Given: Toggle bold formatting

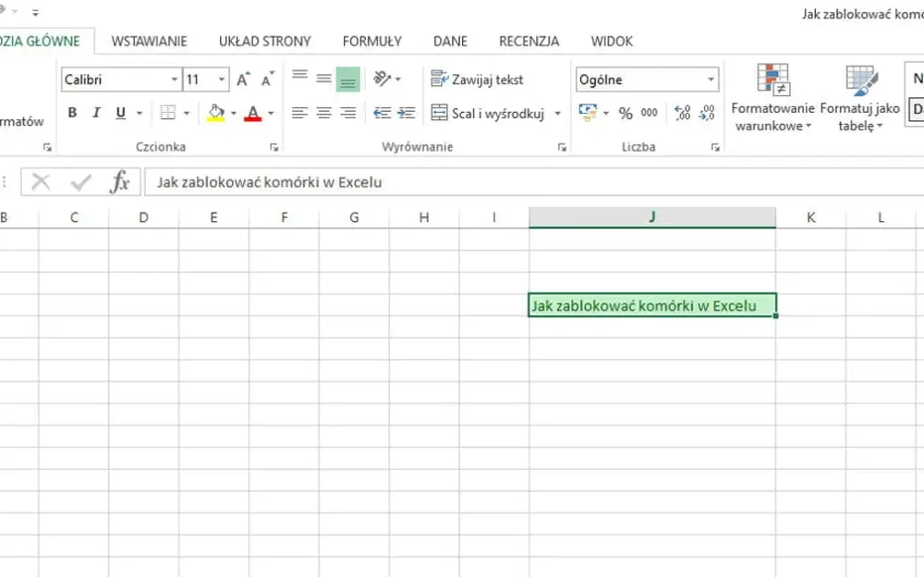Looking at the screenshot, I should click(72, 113).
